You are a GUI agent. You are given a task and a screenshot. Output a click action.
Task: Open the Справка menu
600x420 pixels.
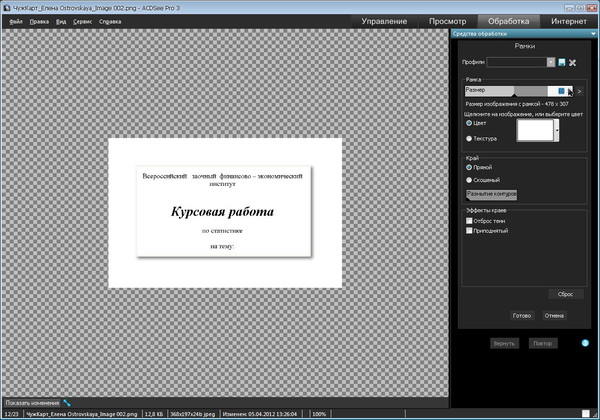pos(110,22)
